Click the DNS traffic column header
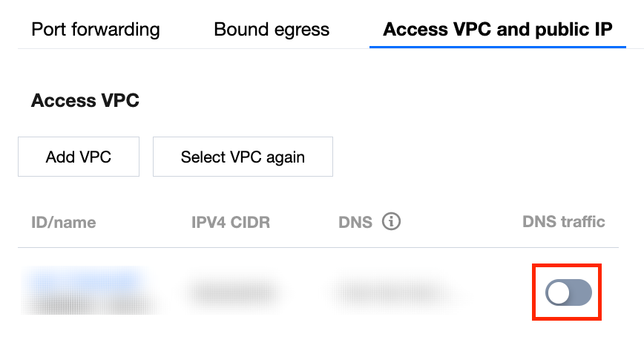Screen dimensions: 644x337 564,221
